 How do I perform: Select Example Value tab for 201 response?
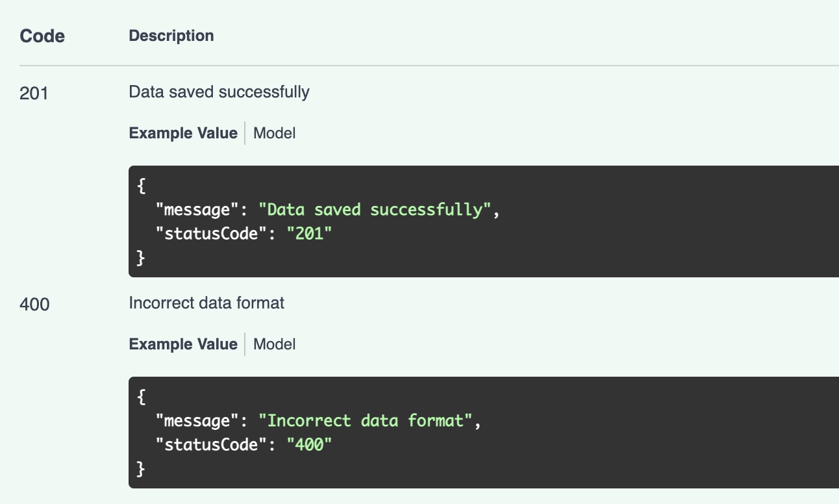click(183, 133)
